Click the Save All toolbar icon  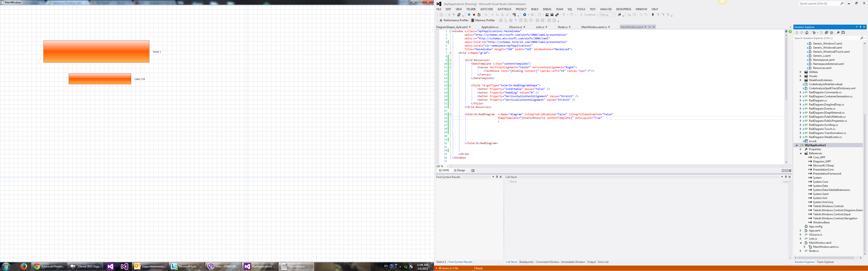point(557,15)
